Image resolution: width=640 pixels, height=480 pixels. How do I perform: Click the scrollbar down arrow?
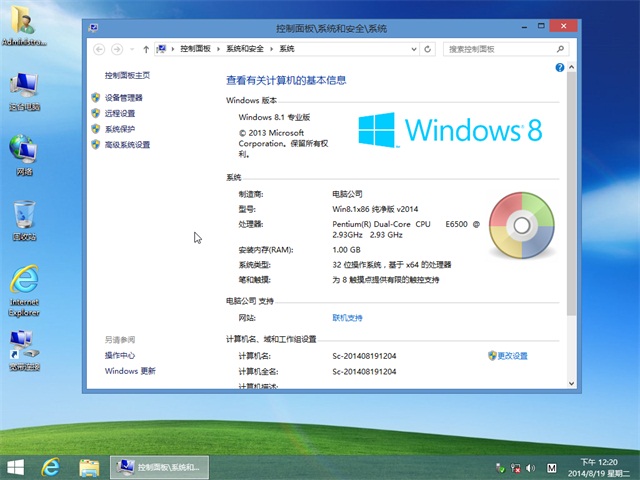[x=571, y=384]
